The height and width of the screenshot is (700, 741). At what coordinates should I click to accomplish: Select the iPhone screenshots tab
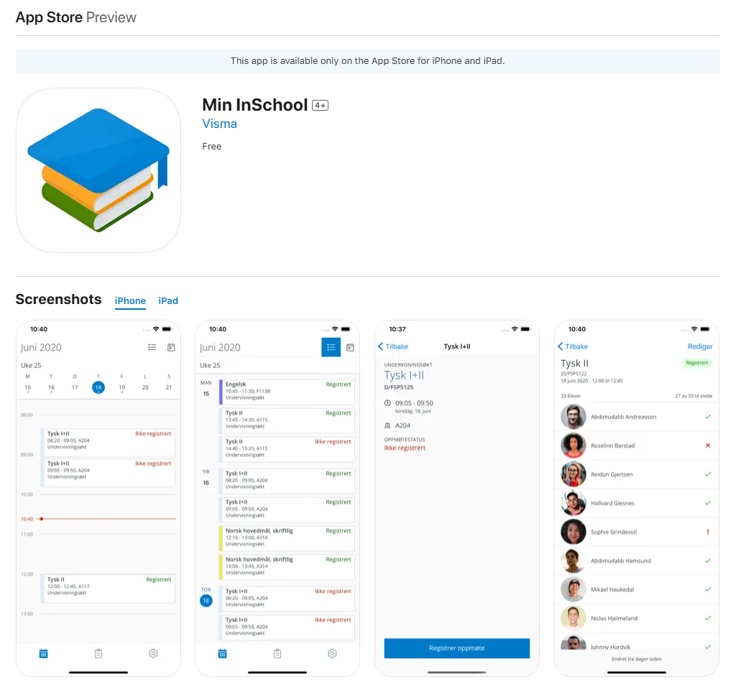(130, 300)
